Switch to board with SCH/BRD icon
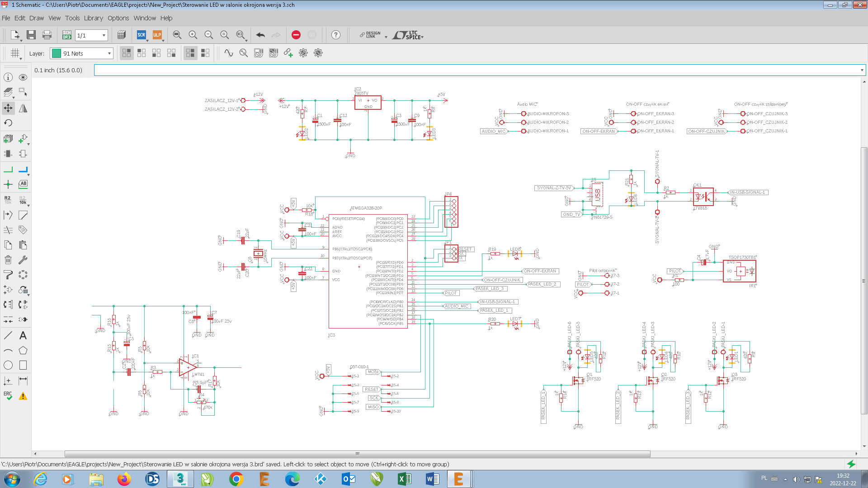 66,35
